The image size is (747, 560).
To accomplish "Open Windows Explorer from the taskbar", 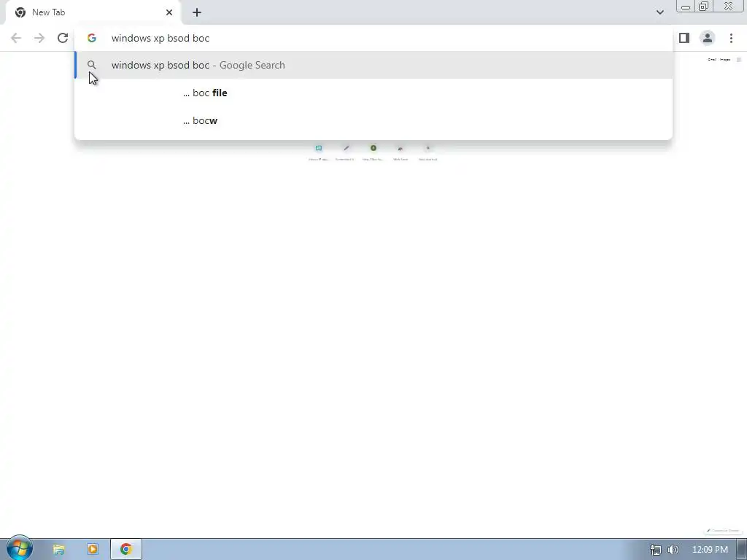I will coord(58,550).
